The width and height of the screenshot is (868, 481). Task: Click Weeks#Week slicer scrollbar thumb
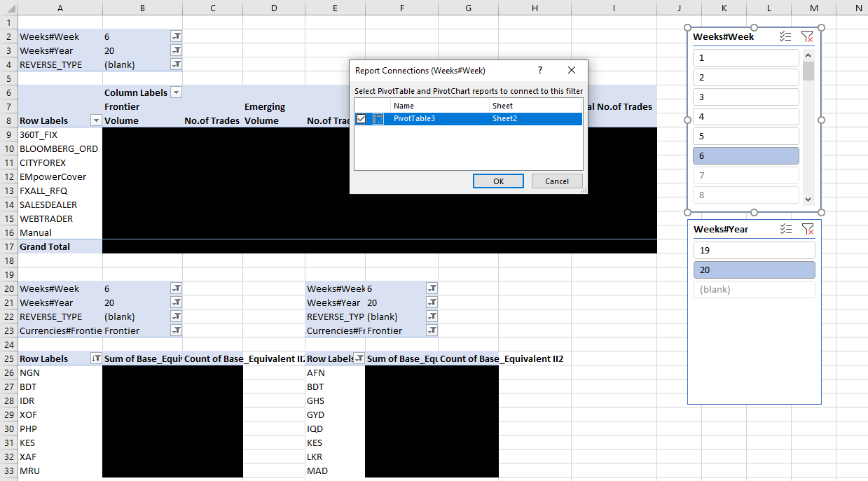pos(808,71)
